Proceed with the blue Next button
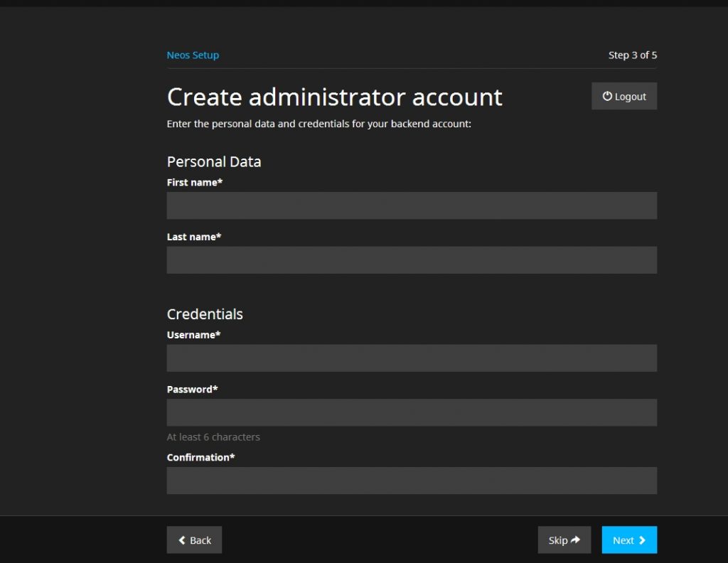728x563 pixels. pyautogui.click(x=629, y=540)
